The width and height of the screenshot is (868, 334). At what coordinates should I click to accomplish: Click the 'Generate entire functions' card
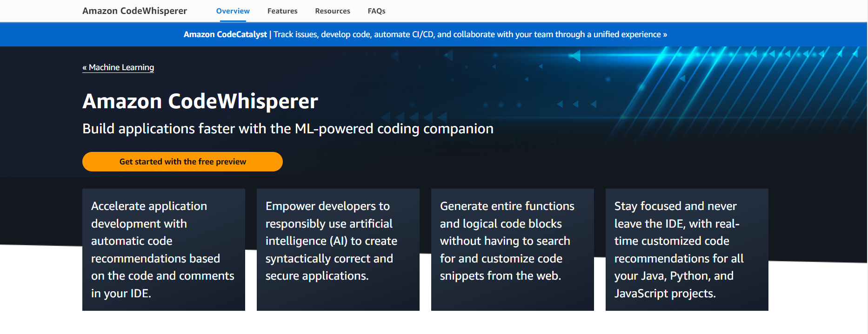click(512, 249)
